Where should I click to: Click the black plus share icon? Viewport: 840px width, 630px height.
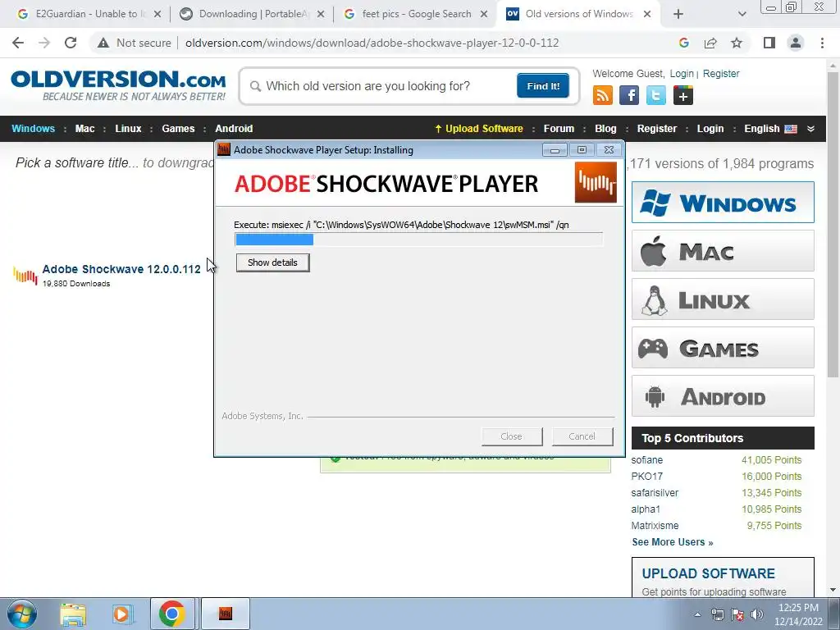(x=683, y=95)
